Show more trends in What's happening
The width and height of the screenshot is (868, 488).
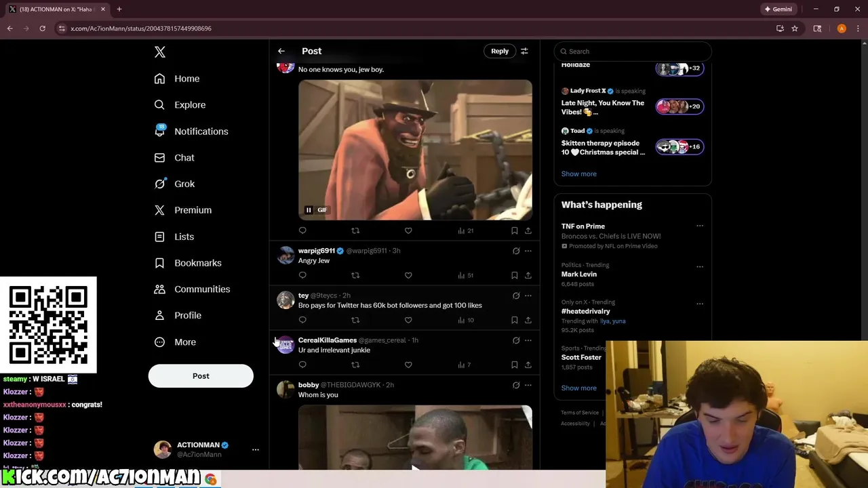(578, 388)
